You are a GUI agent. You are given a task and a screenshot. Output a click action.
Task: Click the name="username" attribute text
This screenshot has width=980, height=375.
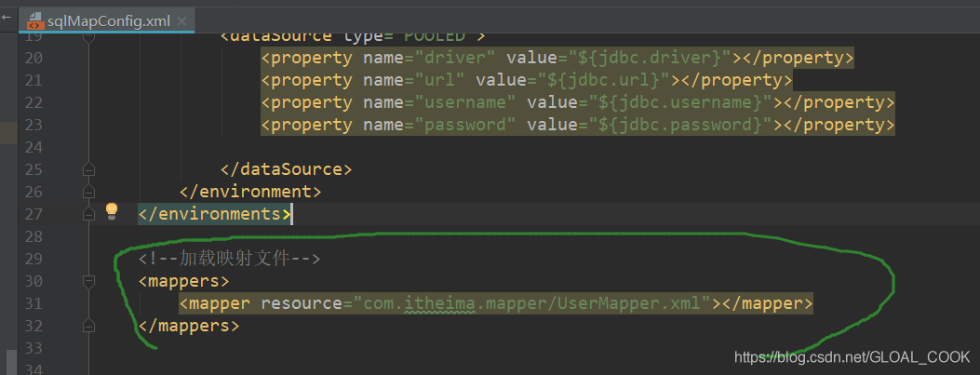tap(440, 102)
